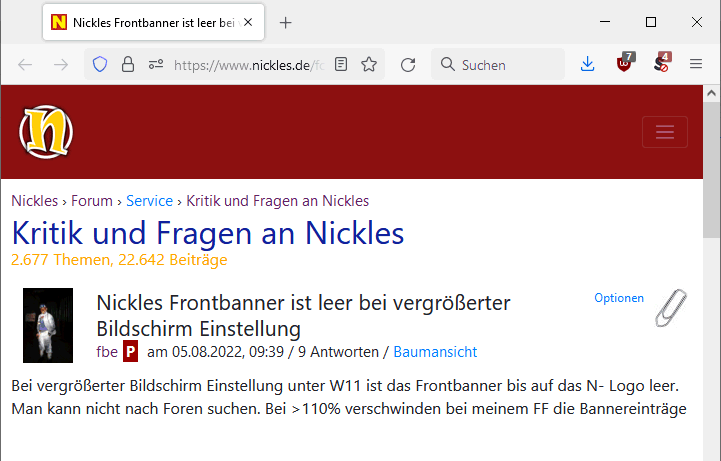
Task: Open the Firefox application menu
Action: (x=696, y=64)
